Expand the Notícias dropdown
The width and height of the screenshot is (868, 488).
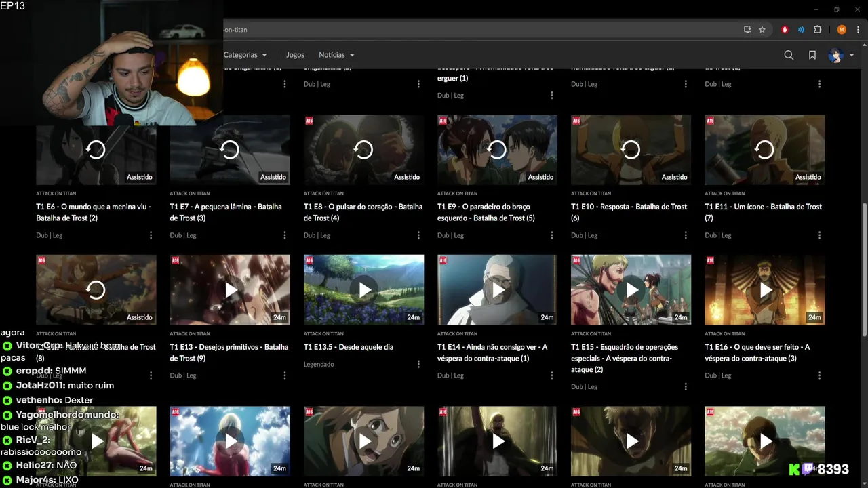336,55
